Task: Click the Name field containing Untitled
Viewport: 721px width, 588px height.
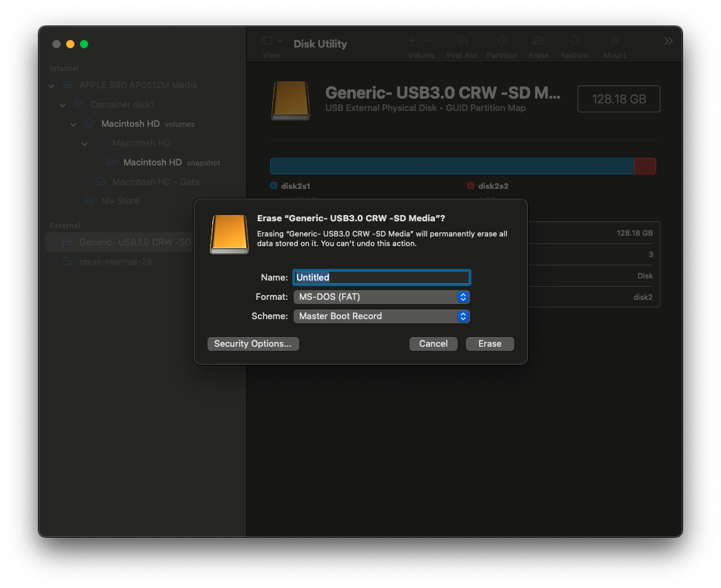Action: coord(382,277)
